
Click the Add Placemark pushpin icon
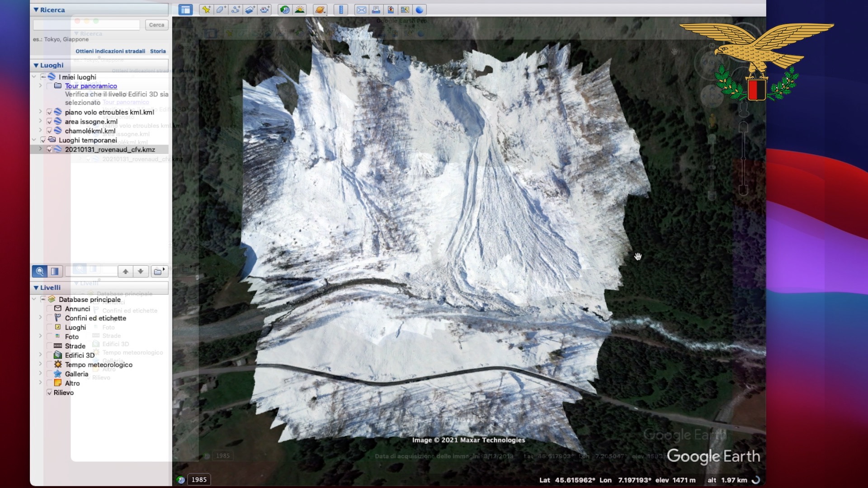206,9
